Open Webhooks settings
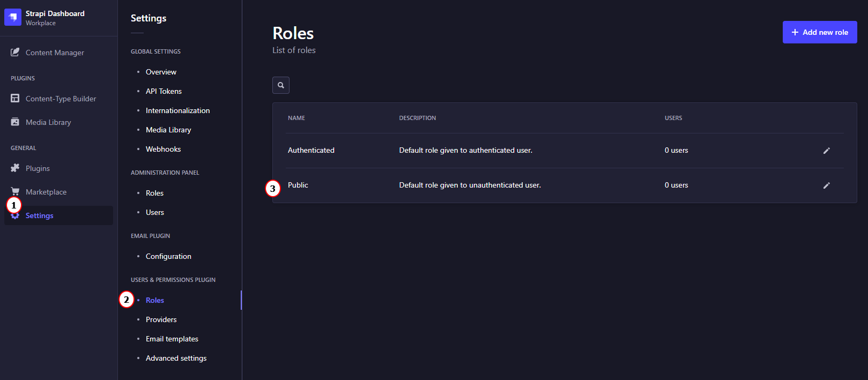868x380 pixels. point(163,149)
